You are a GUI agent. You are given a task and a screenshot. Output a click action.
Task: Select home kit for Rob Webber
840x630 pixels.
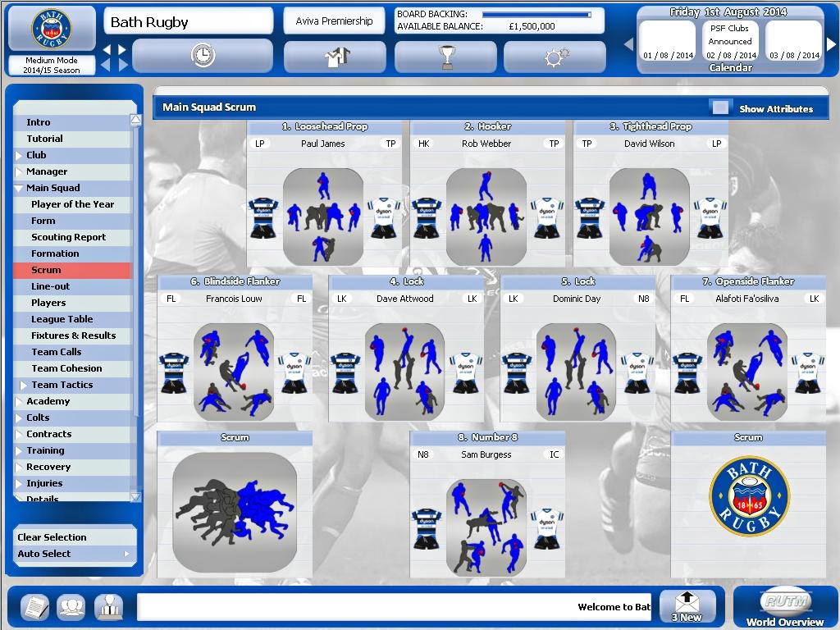427,217
